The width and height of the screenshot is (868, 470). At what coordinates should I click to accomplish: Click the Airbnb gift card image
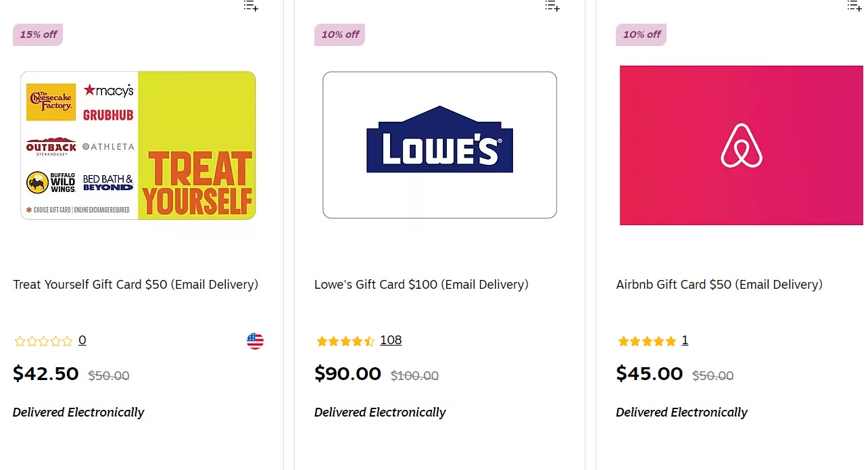click(741, 145)
